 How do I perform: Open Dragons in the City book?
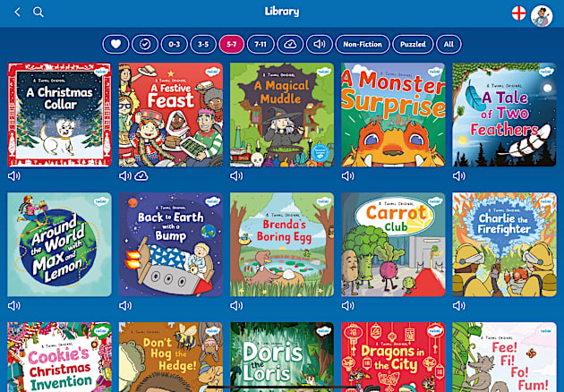pyautogui.click(x=393, y=357)
